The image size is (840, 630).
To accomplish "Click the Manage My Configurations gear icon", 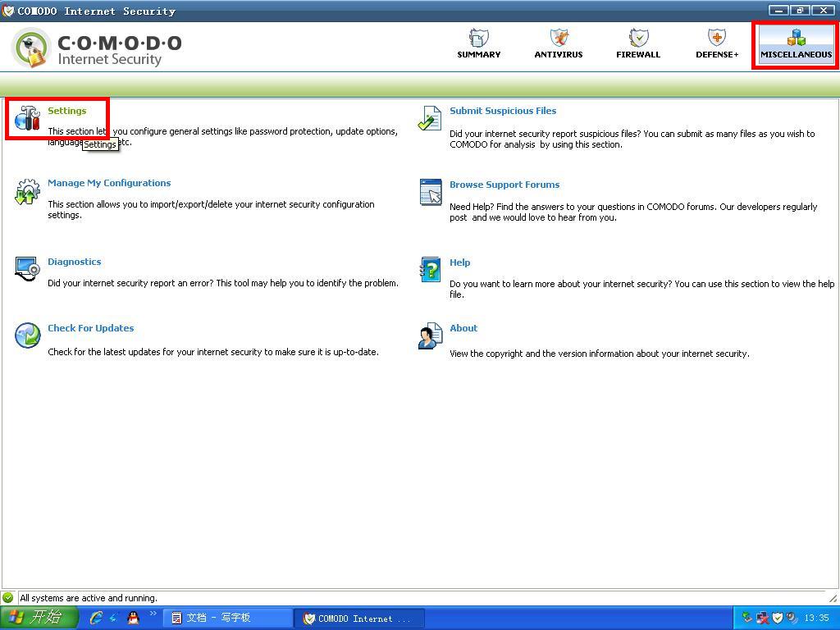I will point(27,192).
